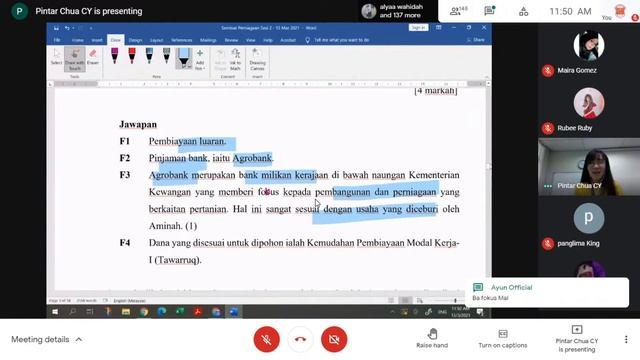The width and height of the screenshot is (640, 360).
Task: Open the Help tab
Action: point(268,40)
